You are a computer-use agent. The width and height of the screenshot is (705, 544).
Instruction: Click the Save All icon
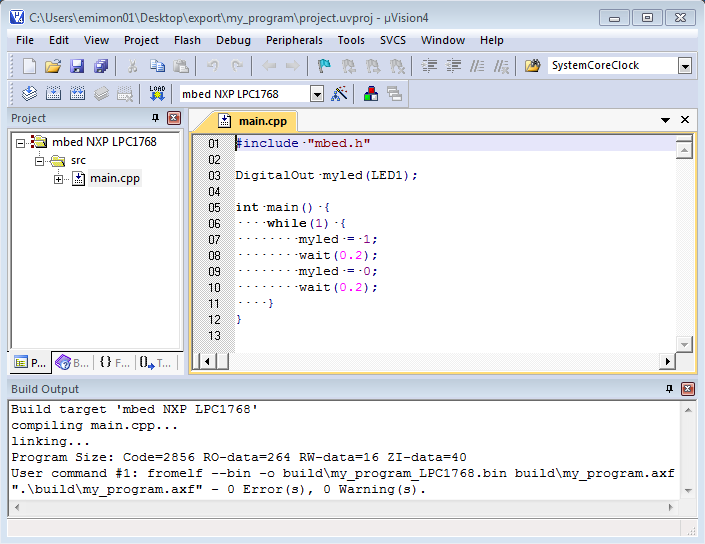tap(100, 66)
